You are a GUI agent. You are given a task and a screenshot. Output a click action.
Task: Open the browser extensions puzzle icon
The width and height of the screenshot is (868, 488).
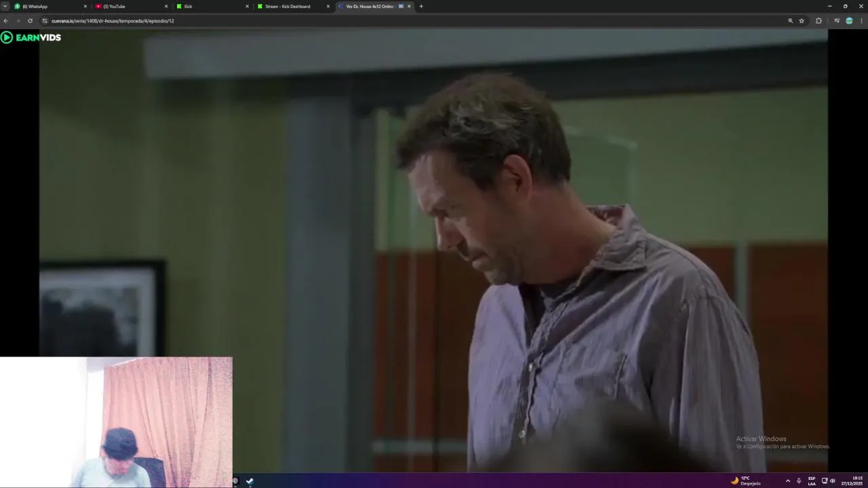point(818,21)
